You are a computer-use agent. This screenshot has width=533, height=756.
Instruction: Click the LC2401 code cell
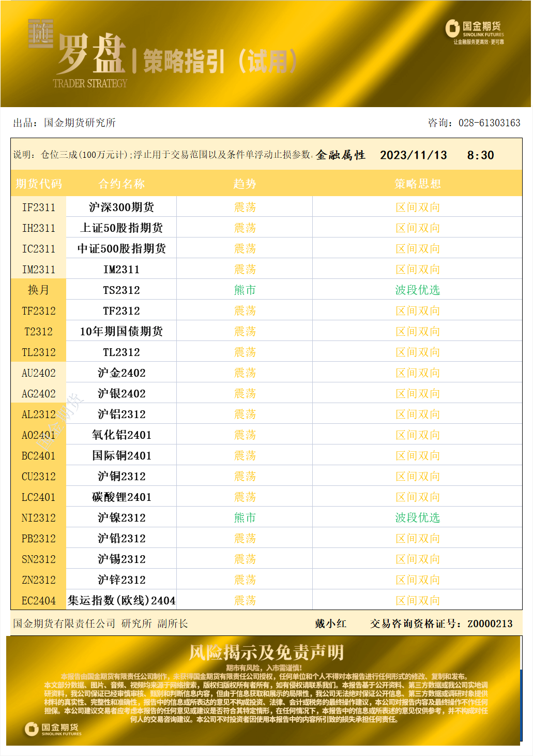(39, 497)
